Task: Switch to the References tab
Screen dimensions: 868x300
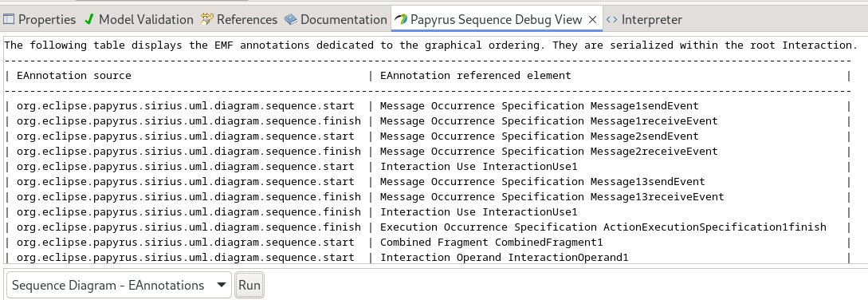Action: (239, 19)
